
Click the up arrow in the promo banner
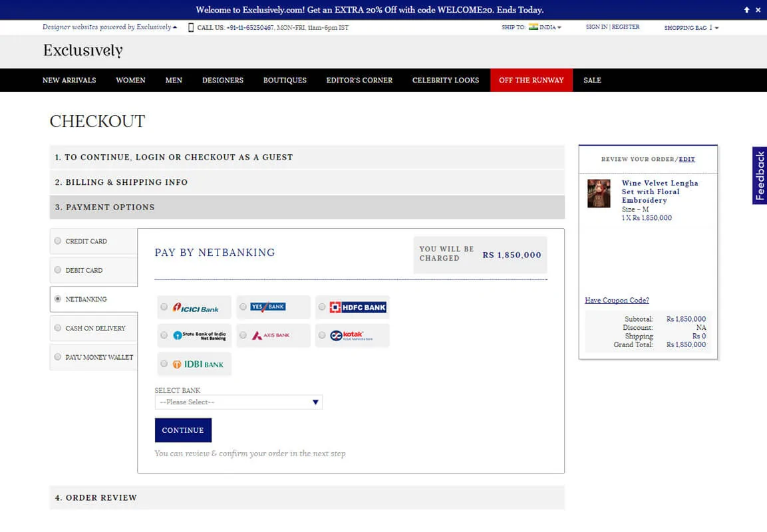[x=746, y=10]
